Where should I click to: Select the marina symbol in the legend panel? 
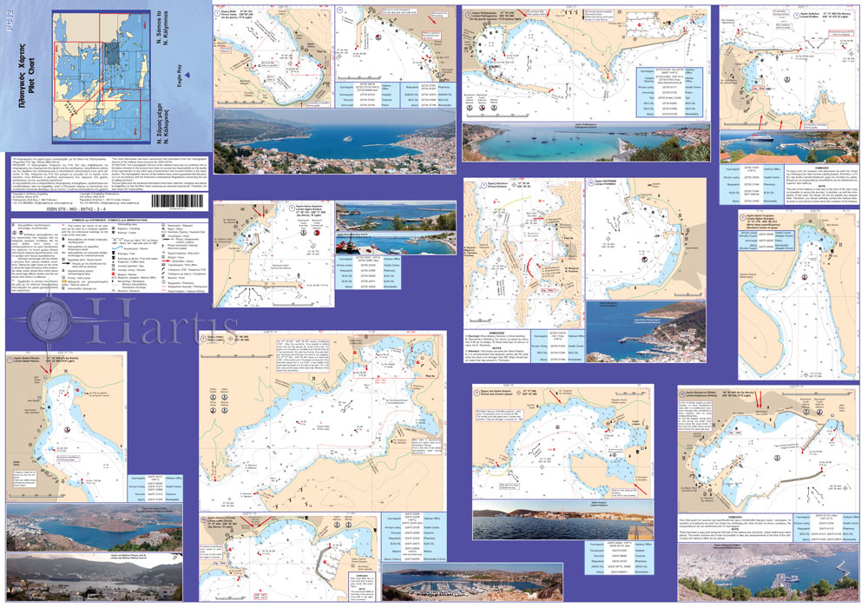113,274
